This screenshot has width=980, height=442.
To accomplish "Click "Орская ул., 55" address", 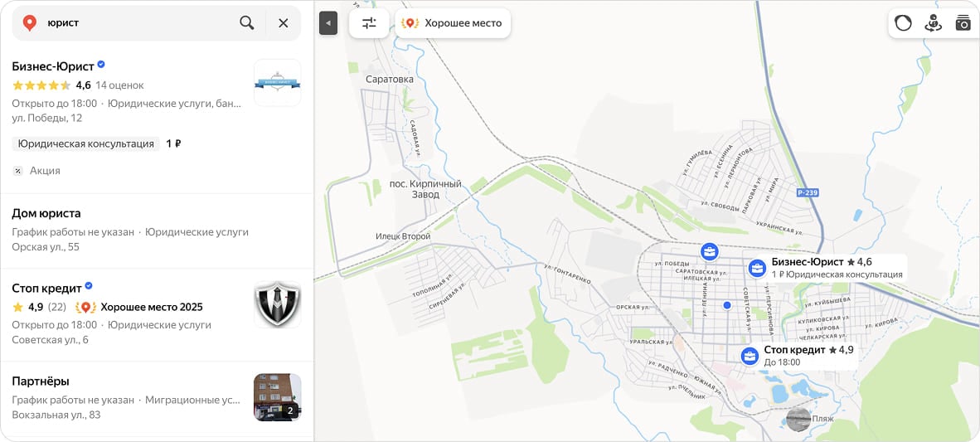I will click(46, 247).
